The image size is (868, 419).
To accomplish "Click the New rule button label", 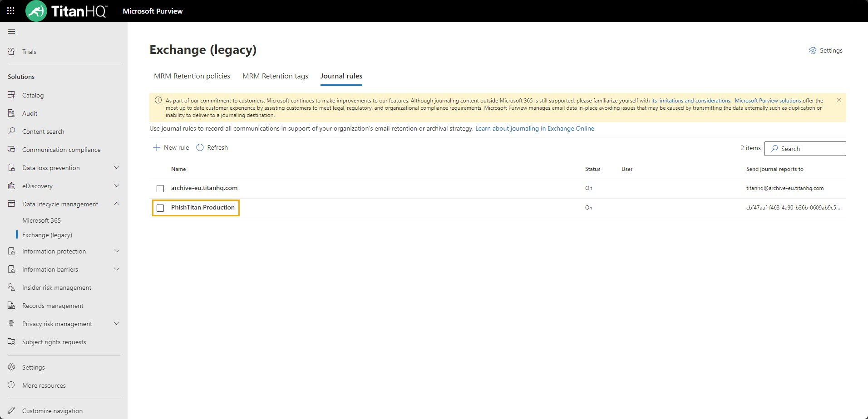I will 176,147.
